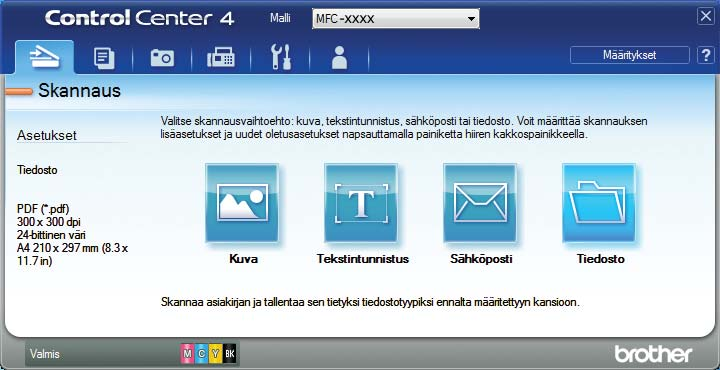Select the Tiedosto label in settings panel

pos(37,170)
